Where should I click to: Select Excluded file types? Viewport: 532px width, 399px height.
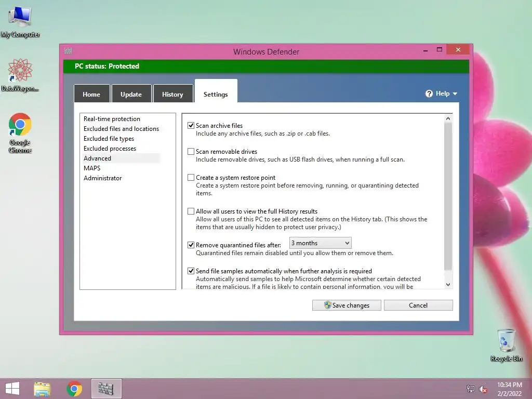[109, 138]
